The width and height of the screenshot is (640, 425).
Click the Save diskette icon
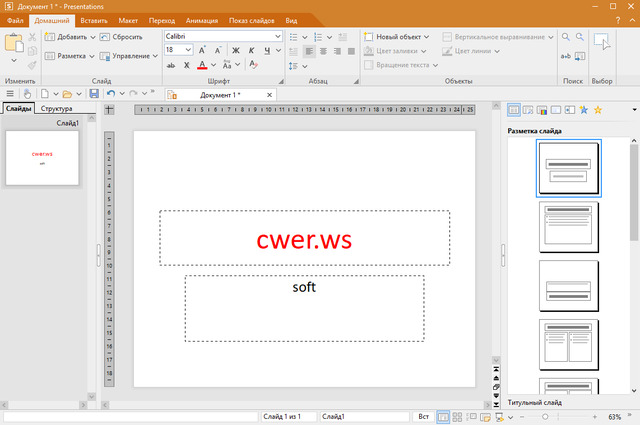(94, 93)
